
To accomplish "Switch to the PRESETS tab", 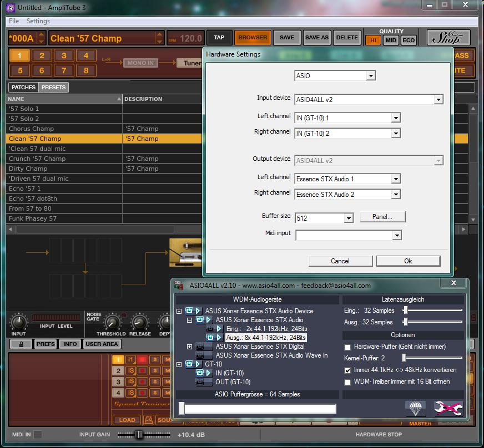I will click(x=53, y=87).
